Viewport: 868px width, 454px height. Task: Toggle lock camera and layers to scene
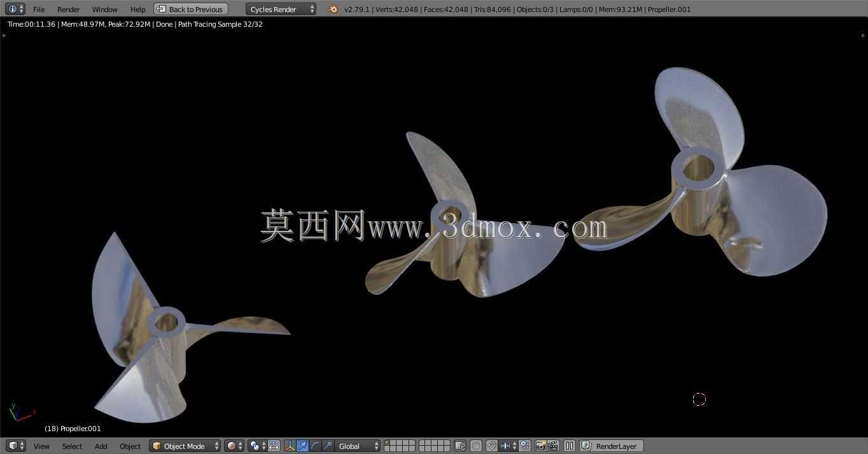click(460, 446)
